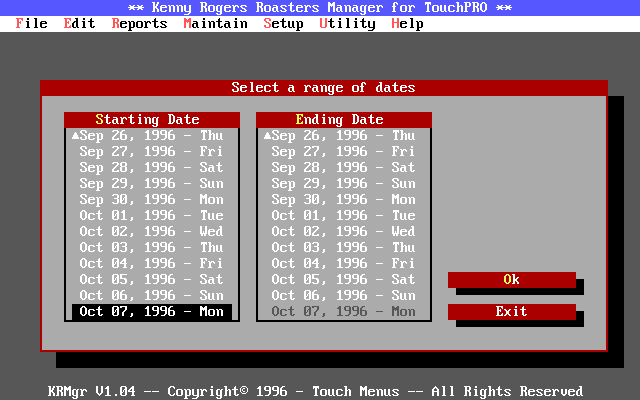Select Oct 03, 1996 in Ending Date list
Viewport: 640px width, 400px height.
tap(344, 247)
